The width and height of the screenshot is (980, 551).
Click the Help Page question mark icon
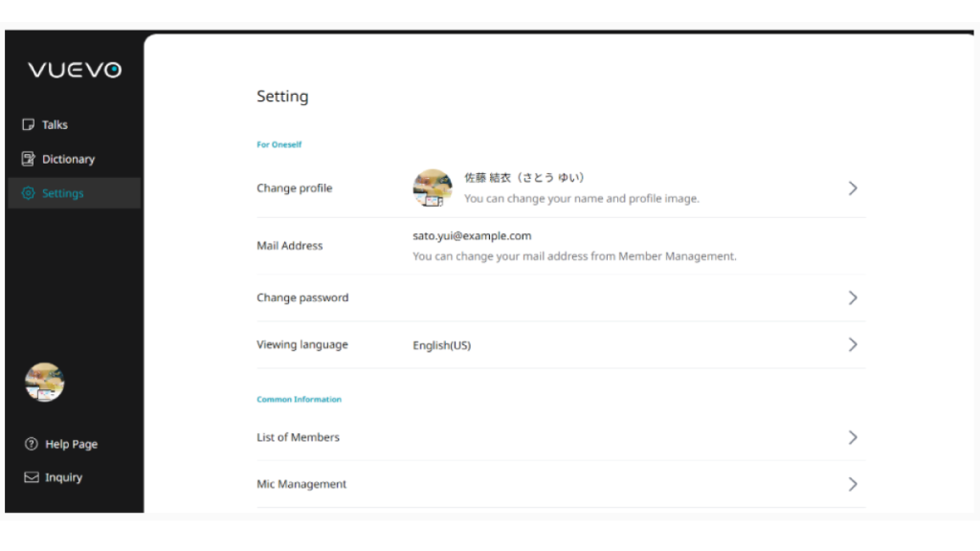[x=32, y=444]
